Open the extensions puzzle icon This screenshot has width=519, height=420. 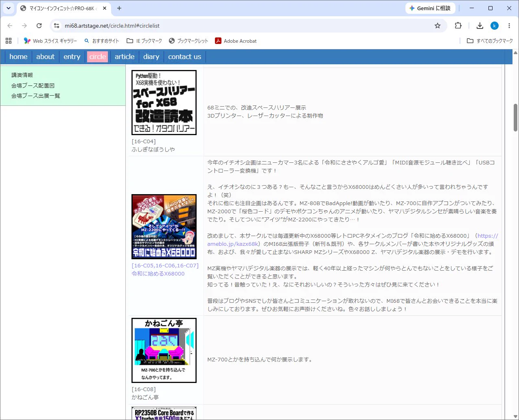[458, 26]
